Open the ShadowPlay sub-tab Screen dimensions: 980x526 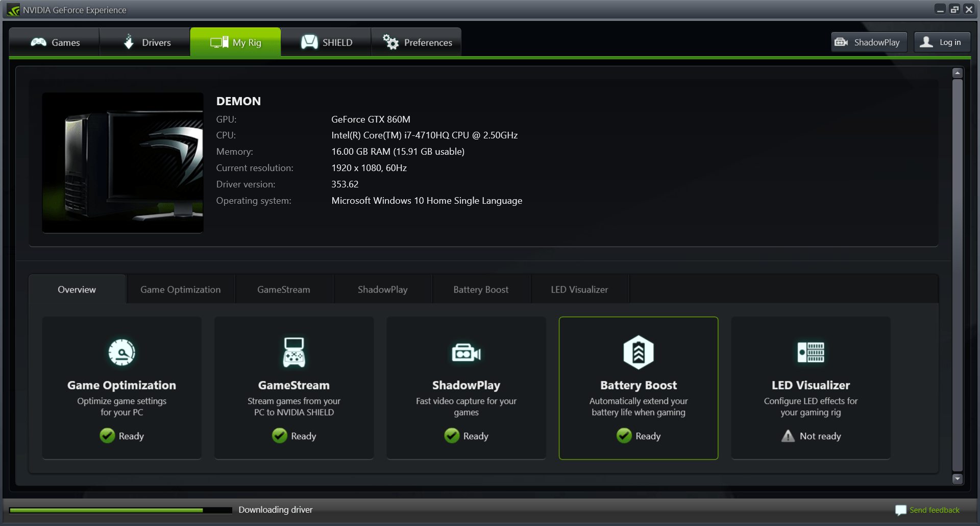[x=383, y=290]
